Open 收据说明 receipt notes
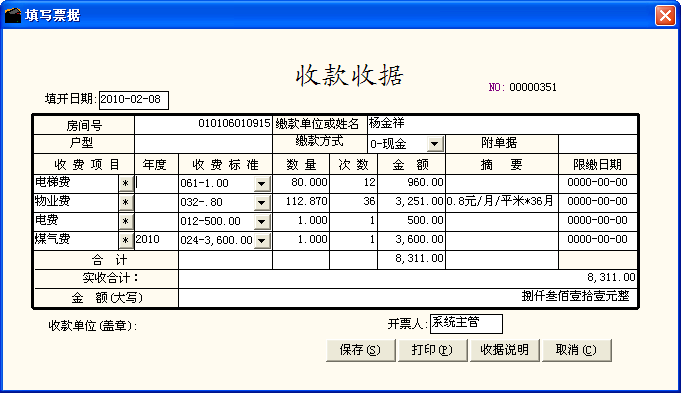 pos(504,350)
